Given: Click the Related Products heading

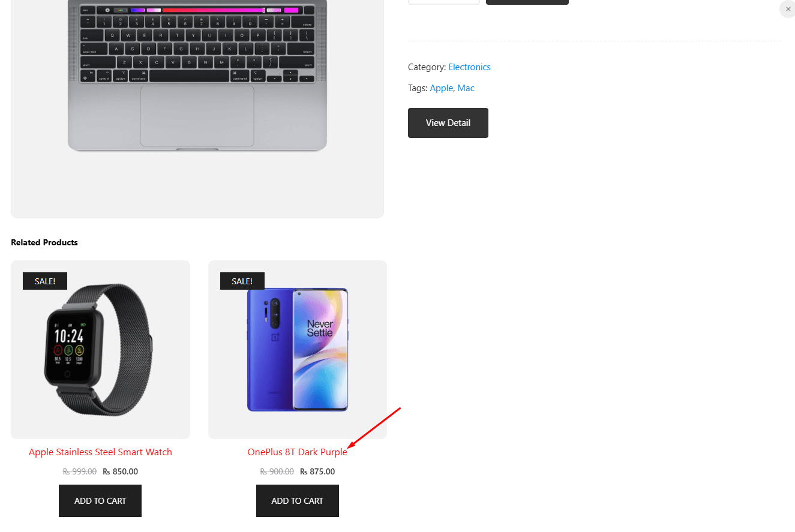Looking at the screenshot, I should click(x=44, y=242).
